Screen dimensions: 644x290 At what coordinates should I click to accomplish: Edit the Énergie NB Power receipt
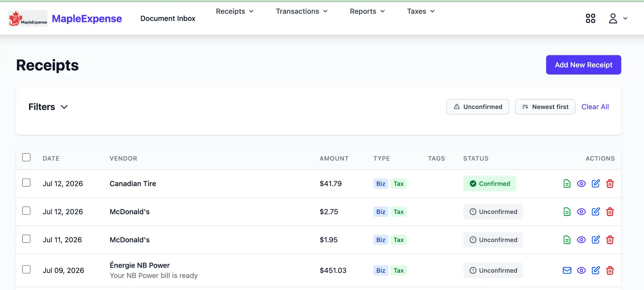[596, 270]
